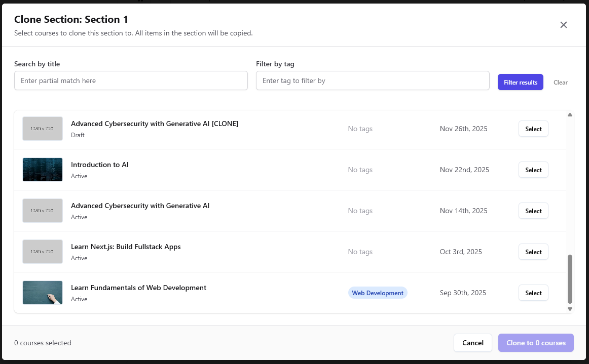Select Learn Fundamentals of Web Development course
The width and height of the screenshot is (589, 364).
click(533, 293)
